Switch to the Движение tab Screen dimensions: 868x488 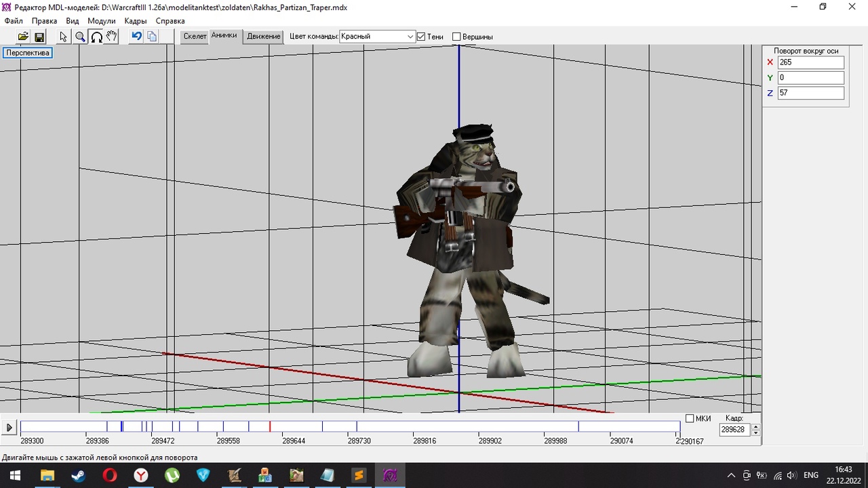pyautogui.click(x=264, y=37)
